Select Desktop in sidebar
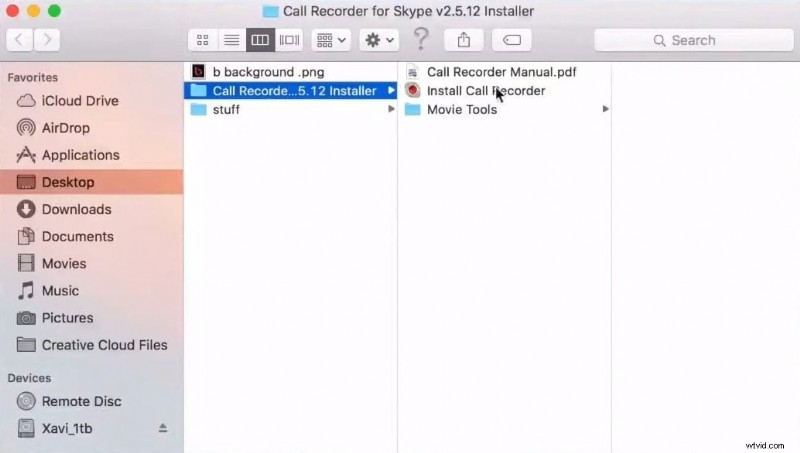 click(x=92, y=182)
